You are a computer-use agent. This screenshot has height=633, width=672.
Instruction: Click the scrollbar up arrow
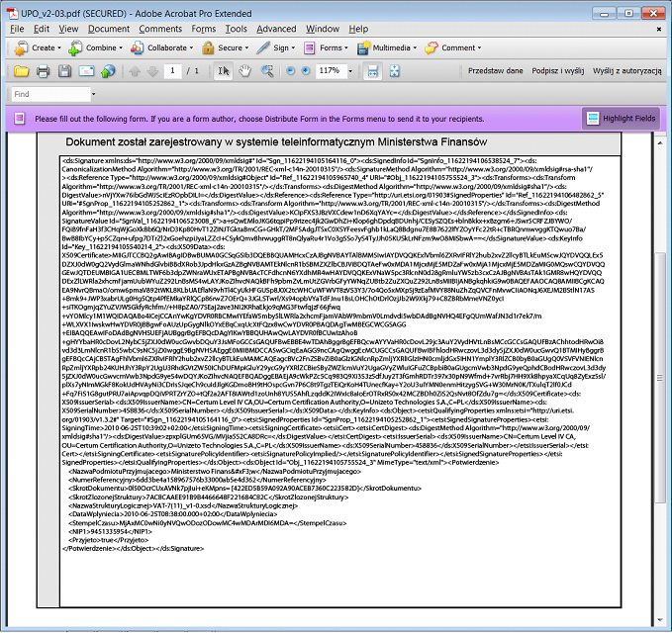[x=659, y=142]
